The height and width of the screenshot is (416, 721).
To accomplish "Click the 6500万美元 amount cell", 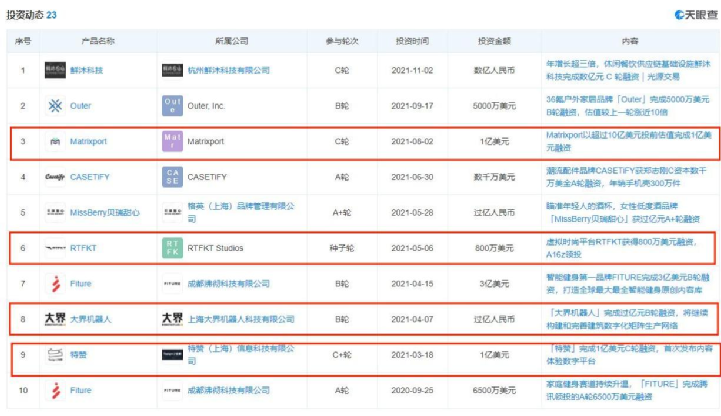I will coord(494,390).
